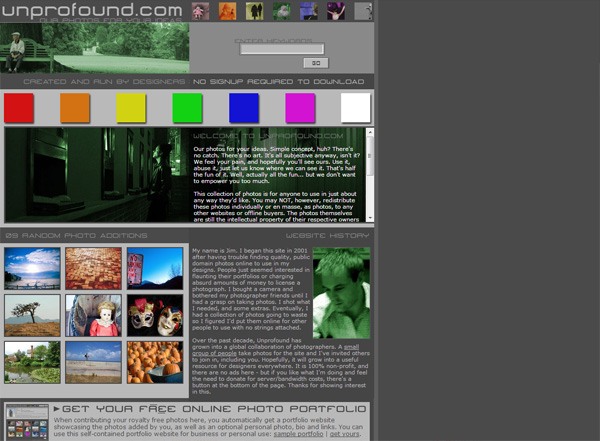Open the doll in red dress photo
Image resolution: width=600 pixels, height=441 pixels.
click(93, 315)
